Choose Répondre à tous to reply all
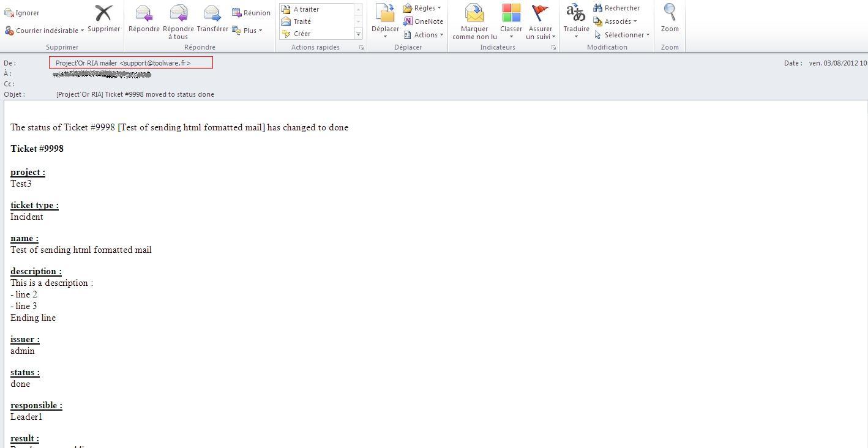 (x=178, y=22)
